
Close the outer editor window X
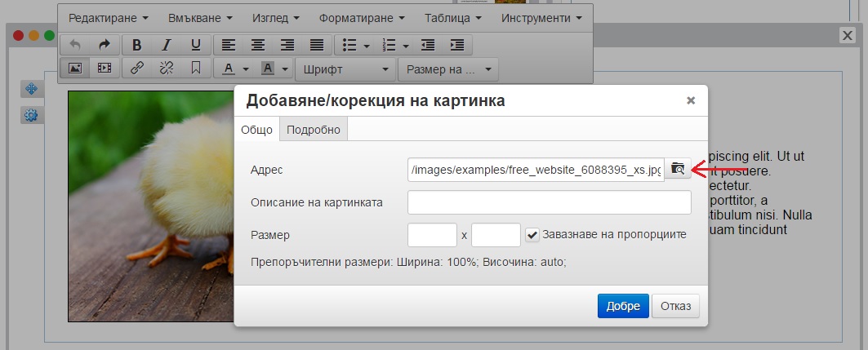click(x=847, y=35)
